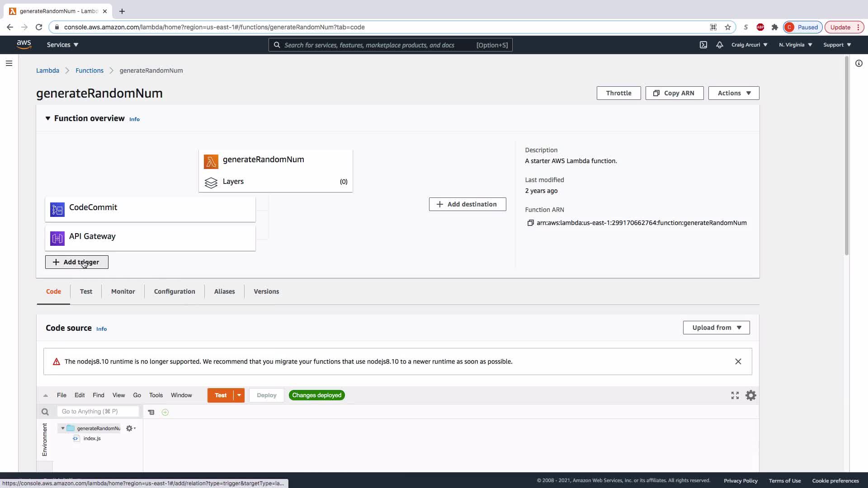Collapse the Function overview section
Image resolution: width=868 pixels, height=488 pixels.
[47, 118]
